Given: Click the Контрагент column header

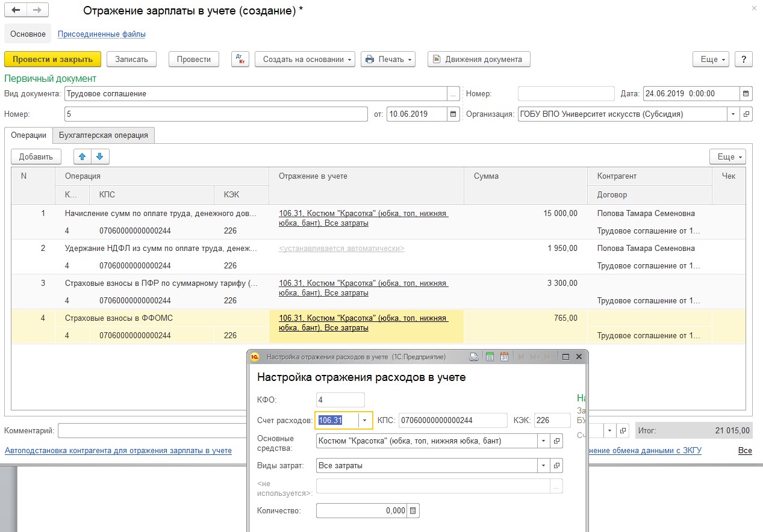Looking at the screenshot, I should 650,176.
